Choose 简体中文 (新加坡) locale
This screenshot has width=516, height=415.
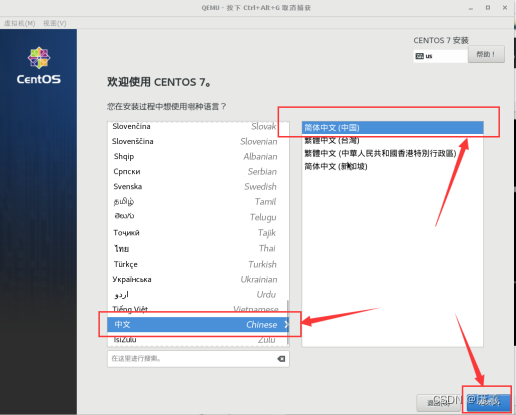(x=393, y=166)
